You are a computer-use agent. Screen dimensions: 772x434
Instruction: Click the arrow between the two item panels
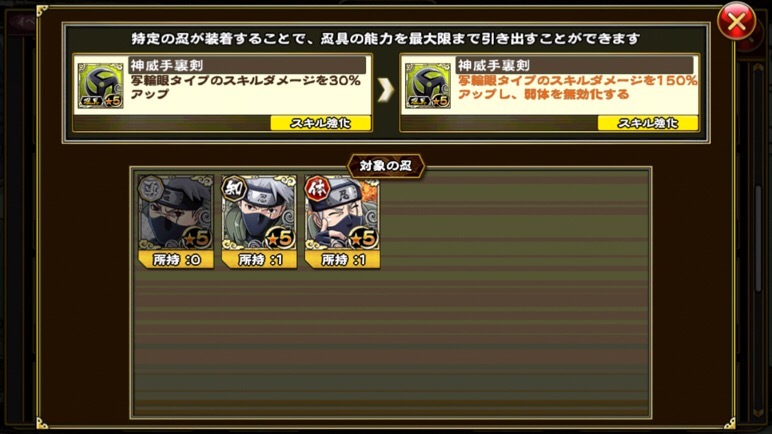[386, 90]
